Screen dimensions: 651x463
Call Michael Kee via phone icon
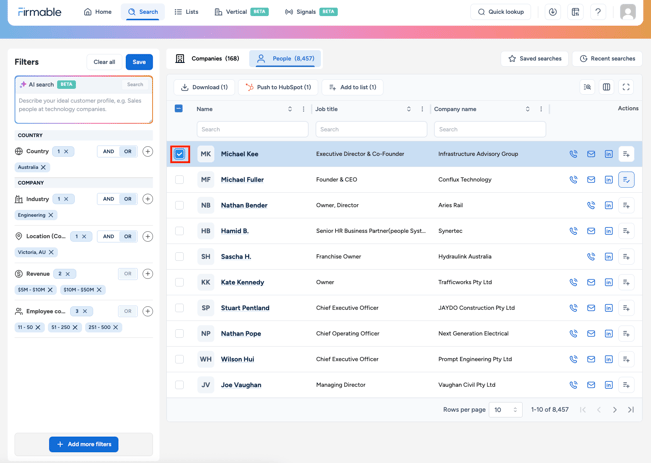pos(573,154)
